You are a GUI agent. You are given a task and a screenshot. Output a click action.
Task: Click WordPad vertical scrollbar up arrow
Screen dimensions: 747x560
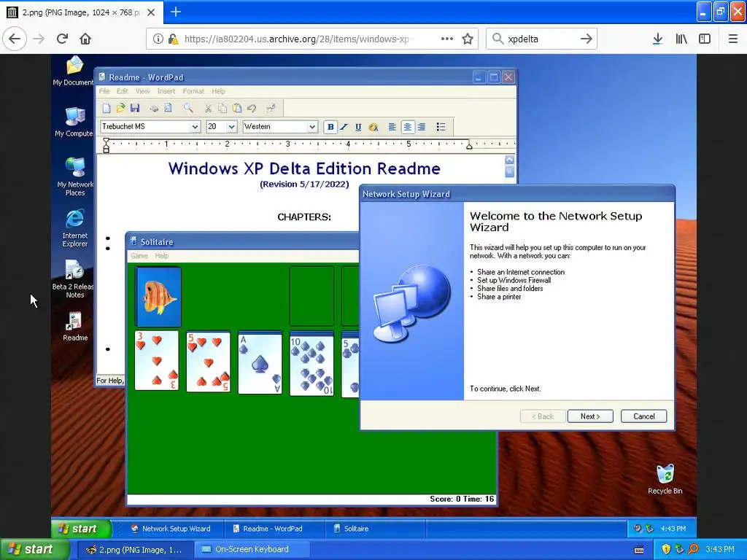tap(509, 160)
